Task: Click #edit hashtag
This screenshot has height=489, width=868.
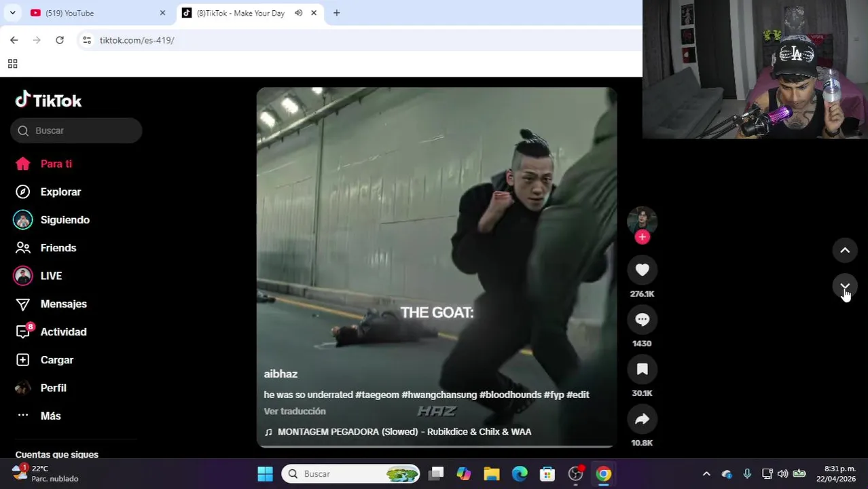Action: coord(578,395)
